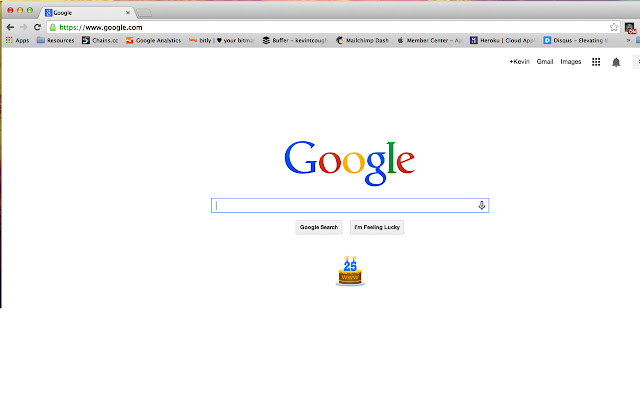The image size is (640, 400).
Task: Open the +Kevin profile link
Action: [519, 62]
